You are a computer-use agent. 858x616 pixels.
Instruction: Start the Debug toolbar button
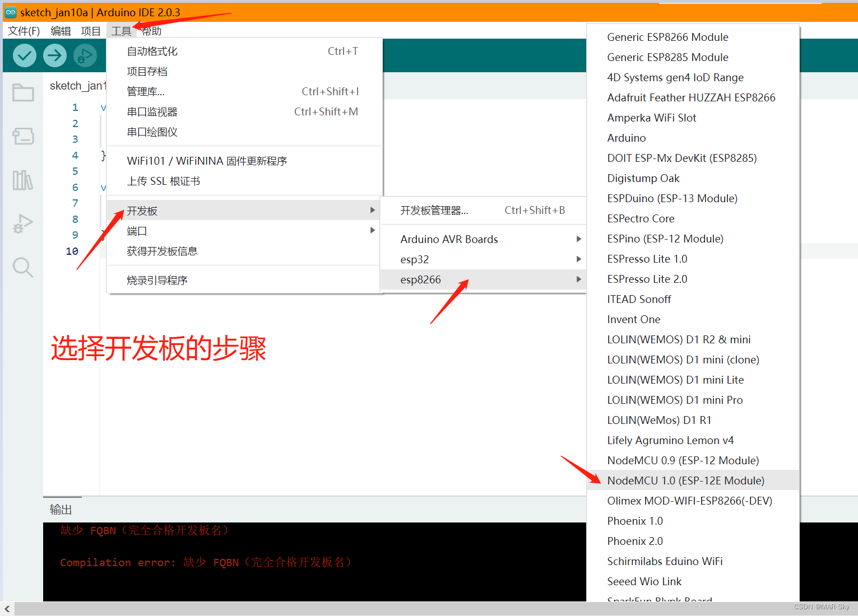point(85,55)
